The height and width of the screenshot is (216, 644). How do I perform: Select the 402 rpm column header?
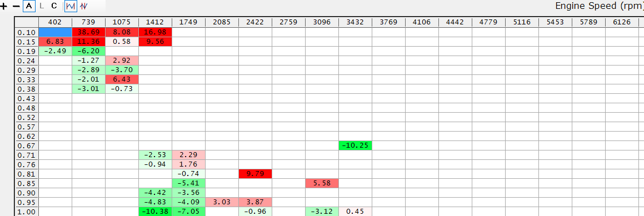pyautogui.click(x=55, y=22)
